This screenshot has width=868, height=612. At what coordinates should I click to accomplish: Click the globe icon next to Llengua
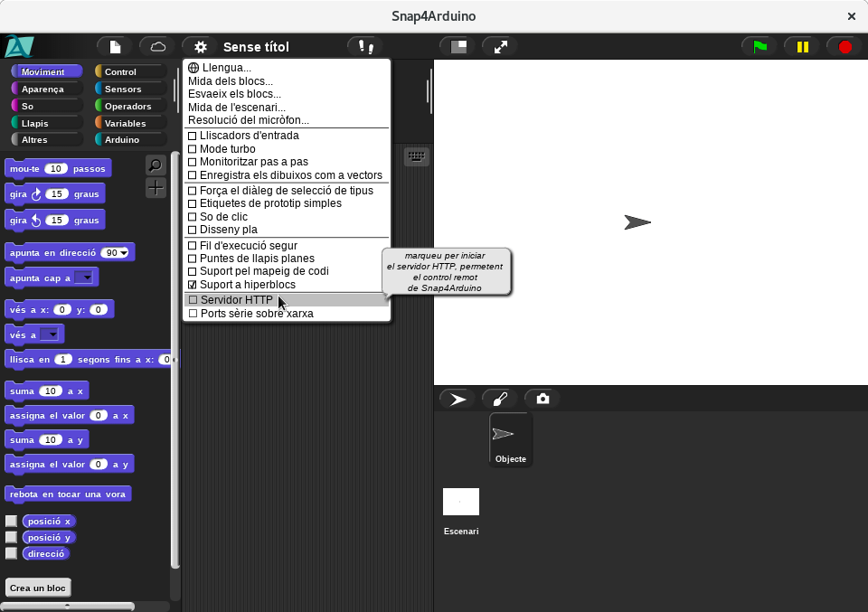pos(193,68)
